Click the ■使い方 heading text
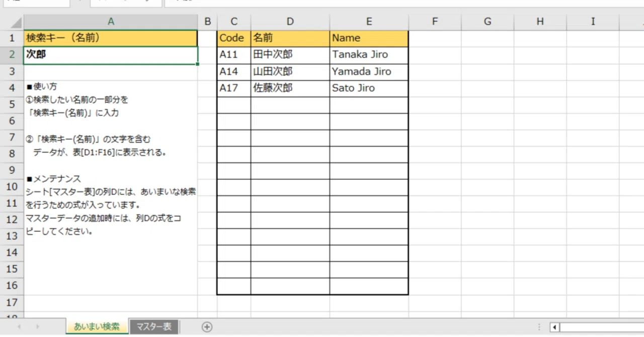Screen dimensions: 644x337 coord(42,87)
